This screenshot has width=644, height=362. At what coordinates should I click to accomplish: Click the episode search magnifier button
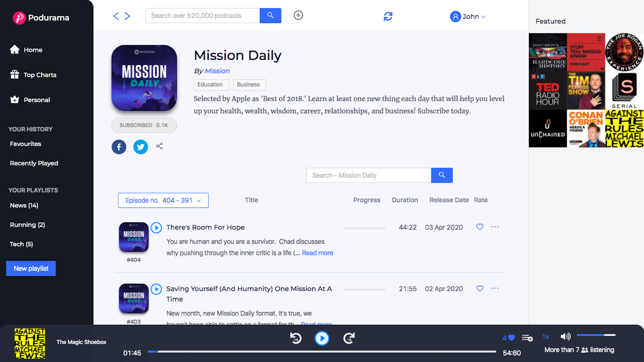point(442,175)
